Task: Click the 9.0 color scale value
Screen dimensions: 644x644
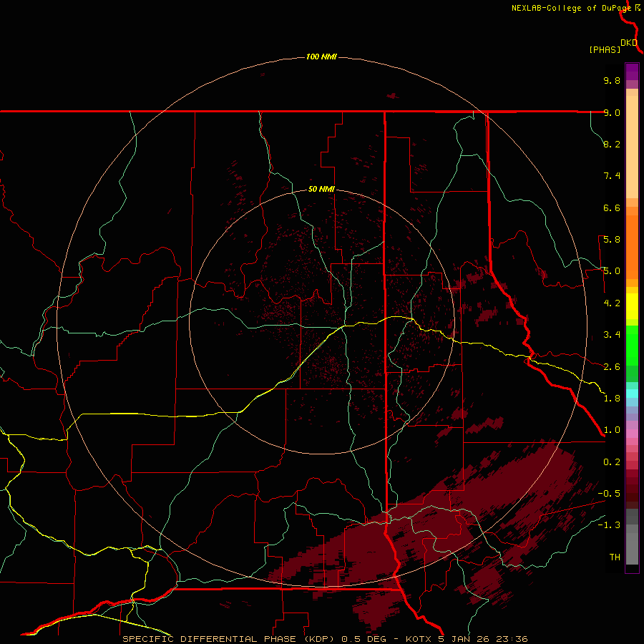Action: [x=612, y=112]
